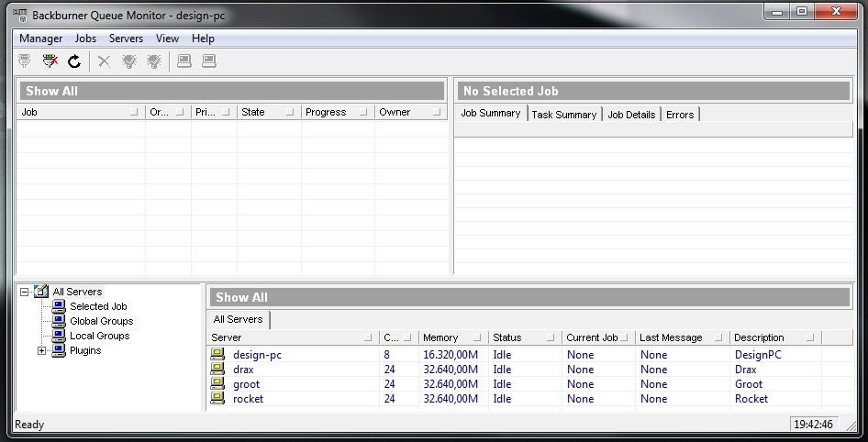Click the Or... column header in the job list
This screenshot has width=868, height=442.
click(168, 112)
